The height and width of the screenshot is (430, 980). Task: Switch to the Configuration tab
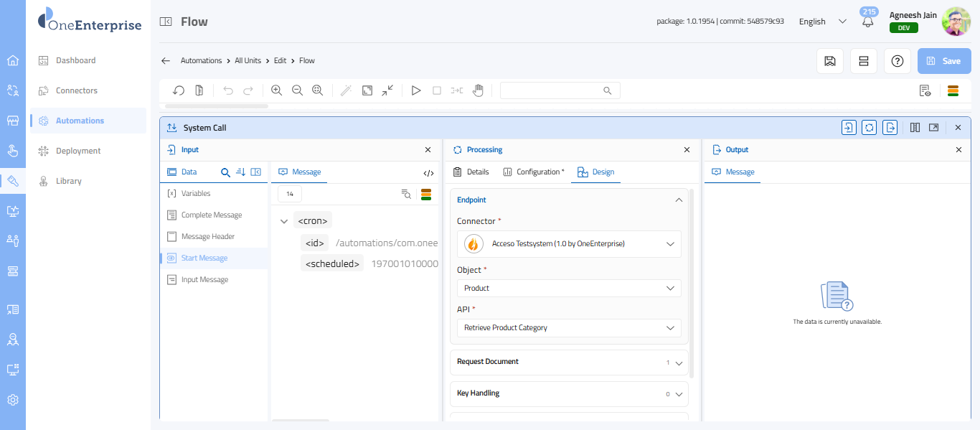pos(534,172)
